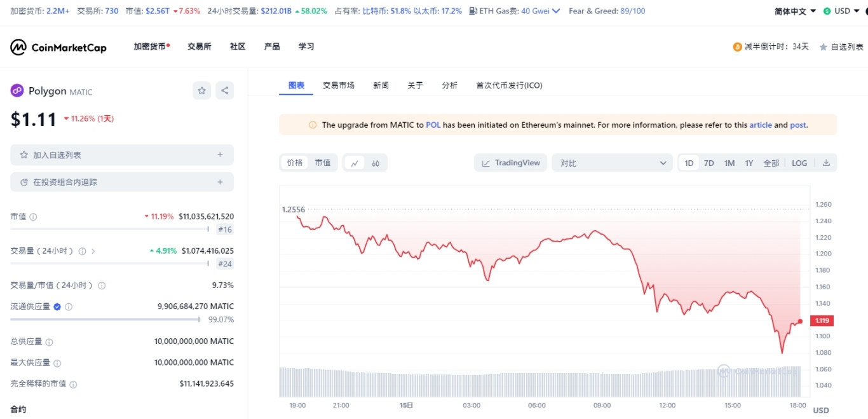Set chart range to 1M
868x419 pixels.
pyautogui.click(x=729, y=163)
